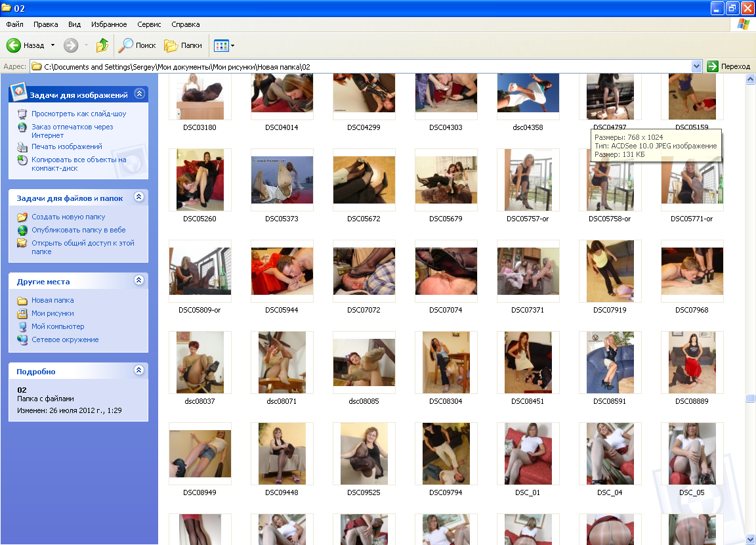
Task: Click the CD copy icon beside Копировать все объекты
Action: coord(22,160)
